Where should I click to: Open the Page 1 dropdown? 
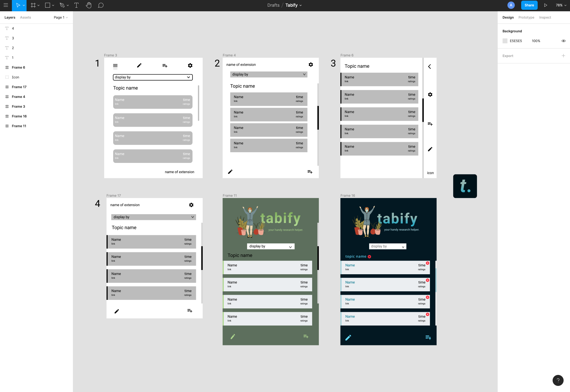tap(61, 17)
